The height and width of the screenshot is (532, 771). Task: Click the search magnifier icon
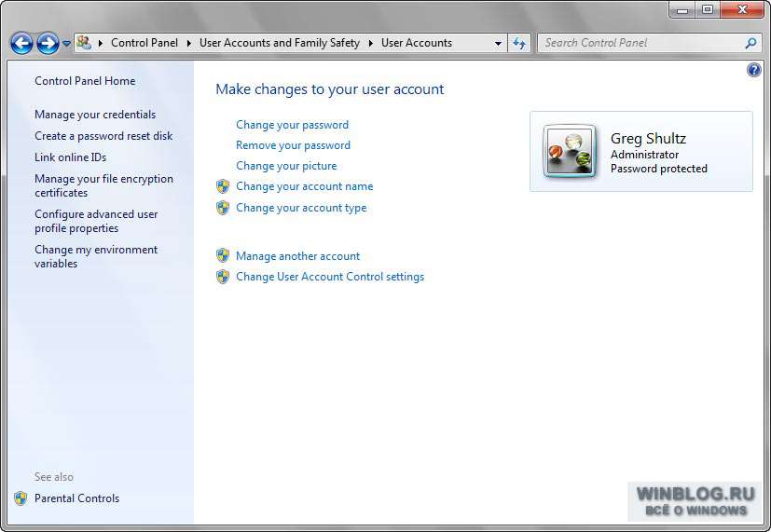[x=750, y=43]
